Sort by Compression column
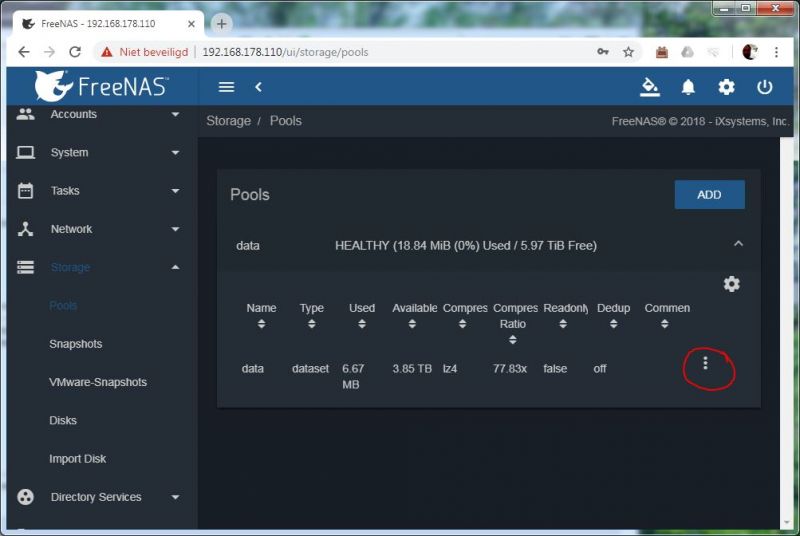Image resolution: width=800 pixels, height=536 pixels. coord(462,324)
